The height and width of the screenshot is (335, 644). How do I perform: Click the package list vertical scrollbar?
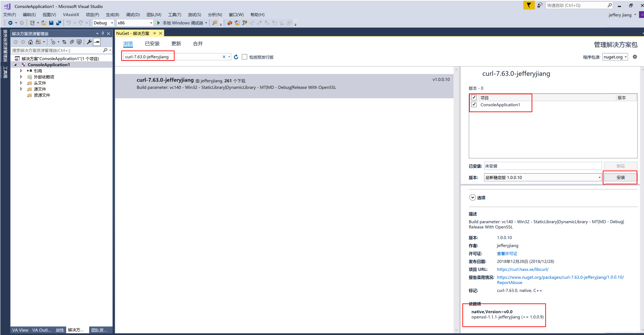(x=456, y=200)
